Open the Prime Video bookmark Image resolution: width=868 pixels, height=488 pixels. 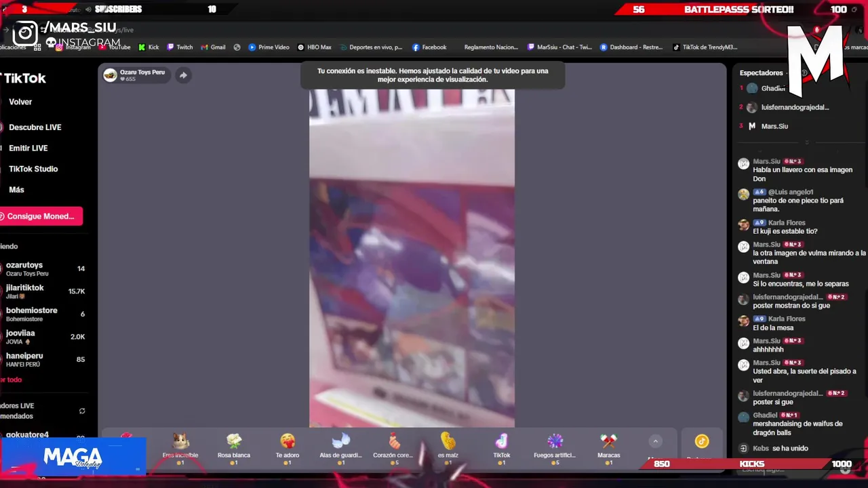click(269, 47)
